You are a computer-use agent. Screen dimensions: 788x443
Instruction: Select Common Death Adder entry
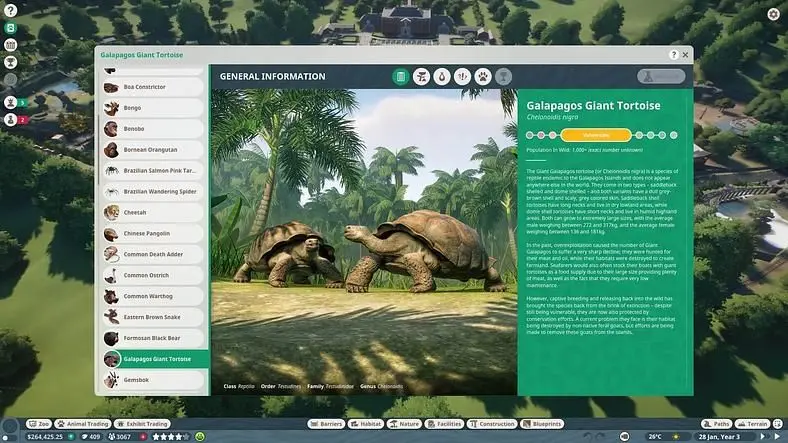(153, 255)
